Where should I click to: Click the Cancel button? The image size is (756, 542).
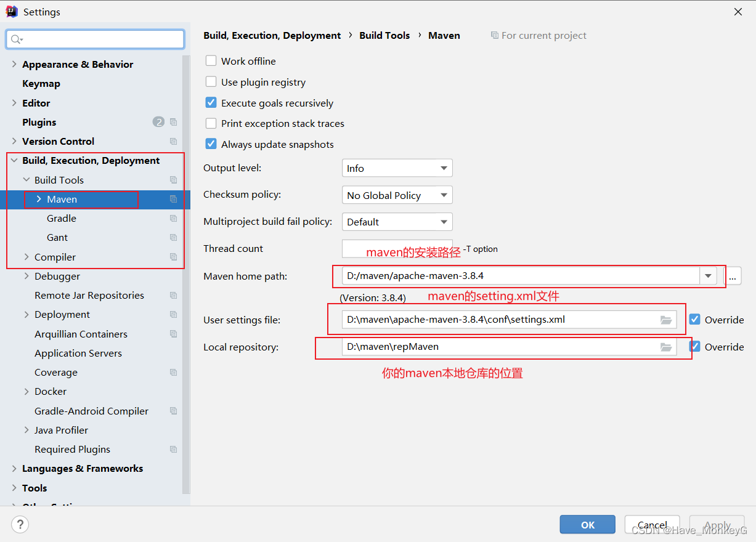pos(652,525)
